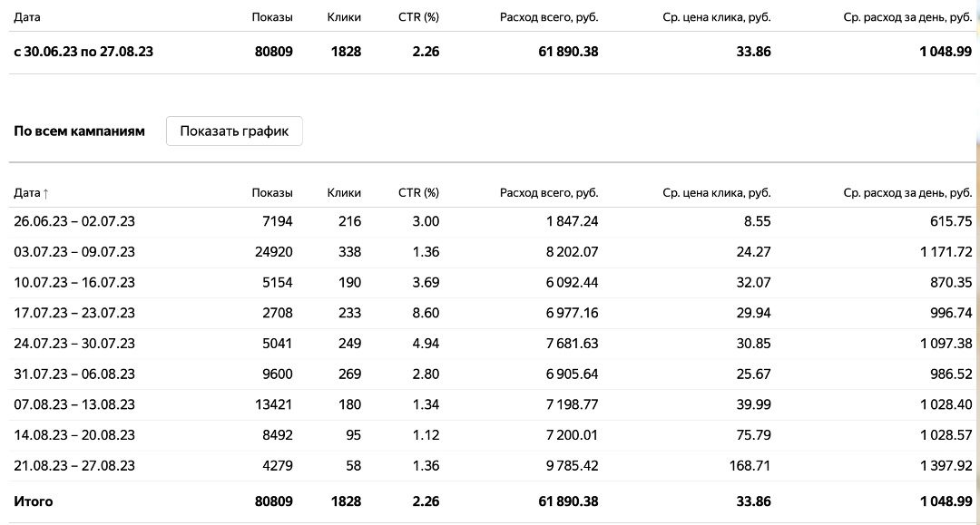This screenshot has width=980, height=525.
Task: Click CTR (%) header in lower table
Action: click(x=418, y=192)
